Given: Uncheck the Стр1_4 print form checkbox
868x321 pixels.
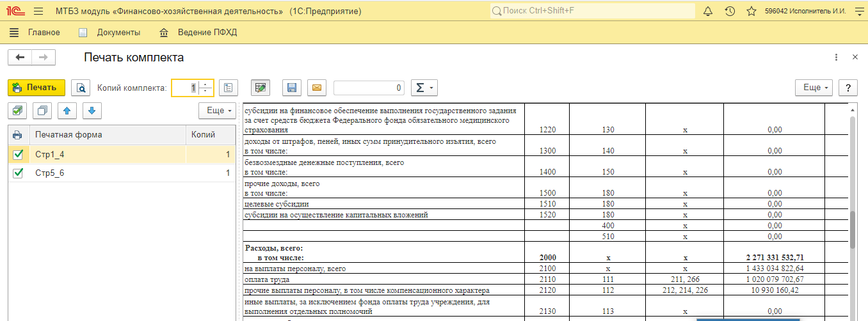Looking at the screenshot, I should coord(18,154).
